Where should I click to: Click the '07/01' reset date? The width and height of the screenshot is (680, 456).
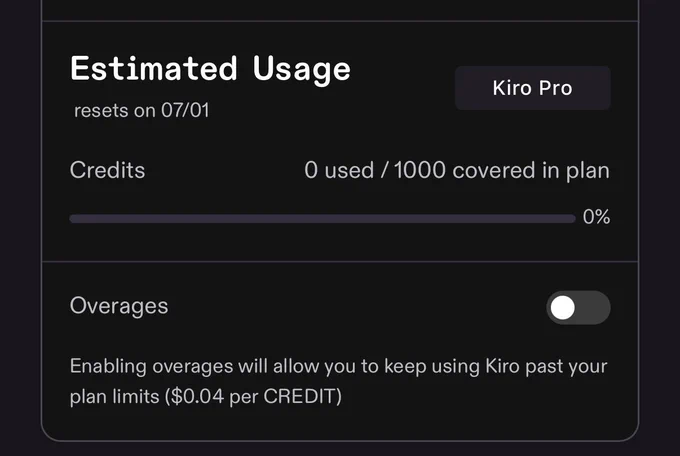pos(185,111)
